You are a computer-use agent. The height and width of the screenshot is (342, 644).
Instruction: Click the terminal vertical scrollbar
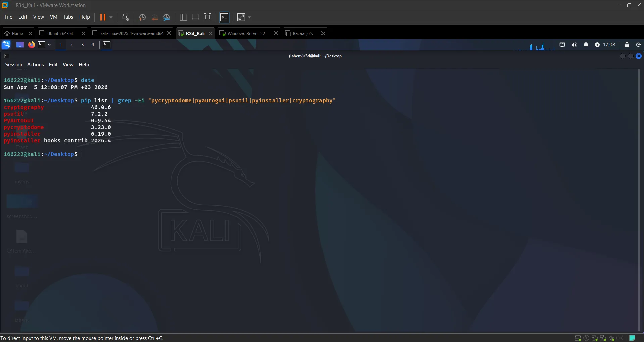639,201
